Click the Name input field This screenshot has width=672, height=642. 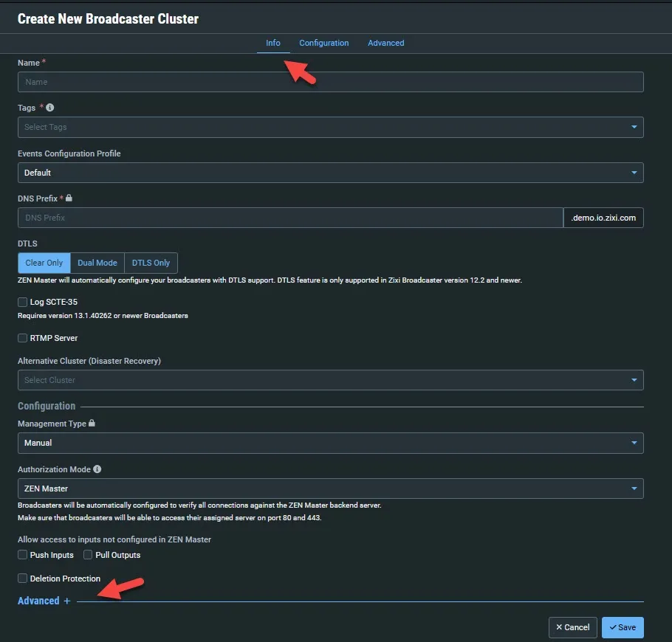tap(330, 82)
